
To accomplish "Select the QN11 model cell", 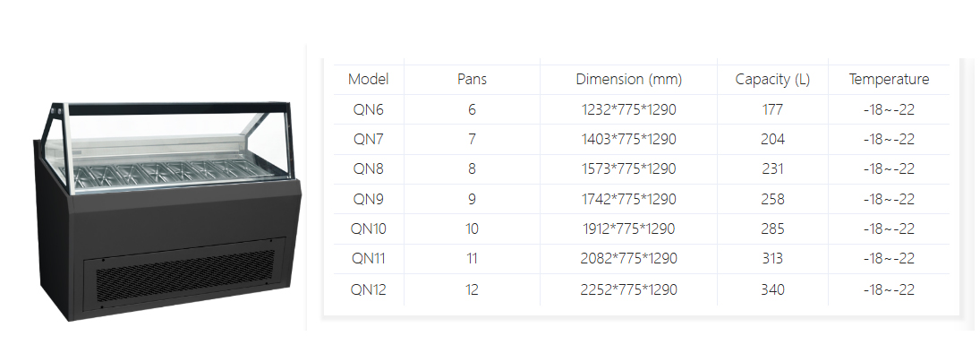I will (368, 258).
